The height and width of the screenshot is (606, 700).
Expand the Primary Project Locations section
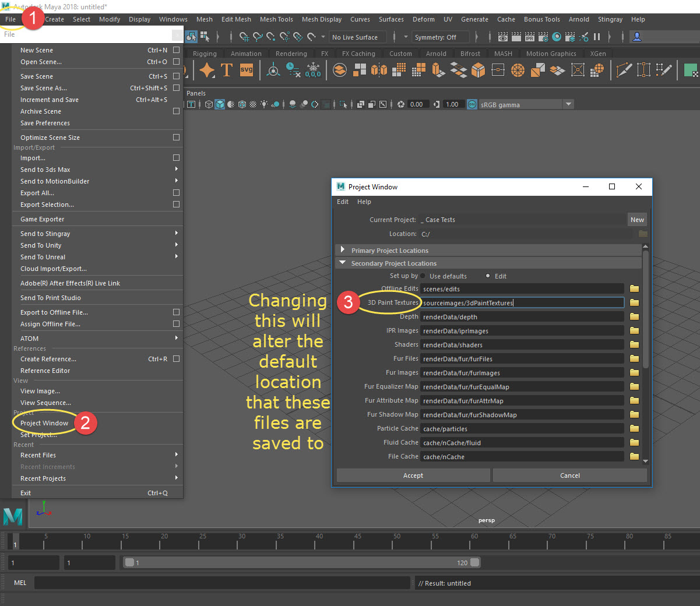pyautogui.click(x=344, y=251)
